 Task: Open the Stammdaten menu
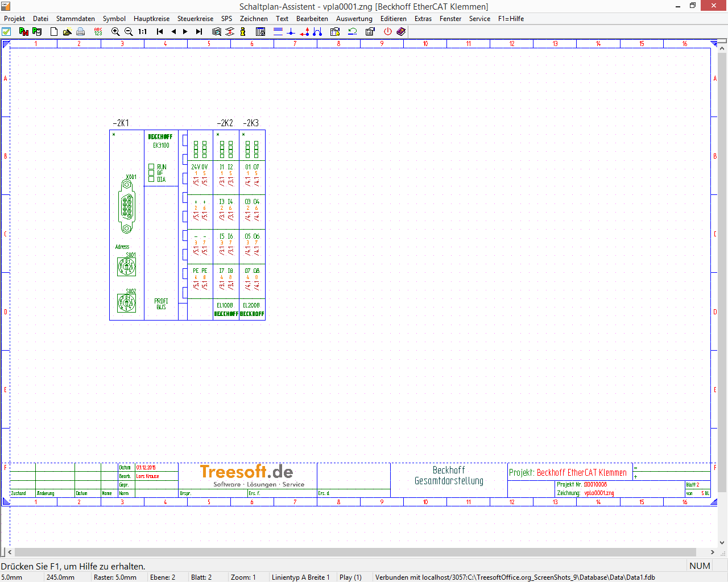[x=76, y=19]
